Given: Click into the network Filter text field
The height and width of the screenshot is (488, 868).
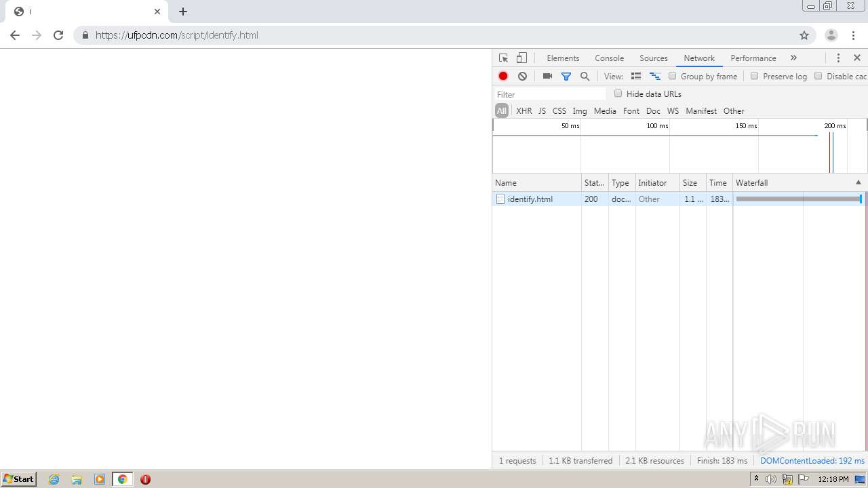Looking at the screenshot, I should click(x=550, y=94).
